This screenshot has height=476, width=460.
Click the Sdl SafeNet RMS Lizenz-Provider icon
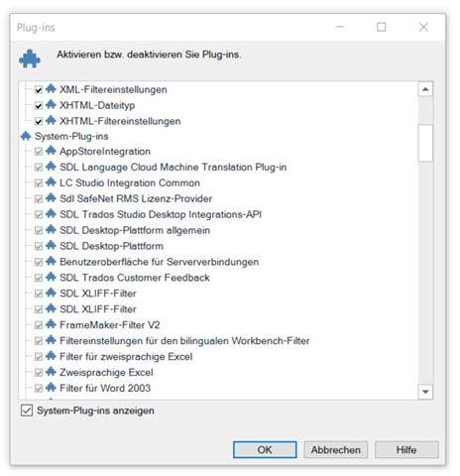point(51,198)
